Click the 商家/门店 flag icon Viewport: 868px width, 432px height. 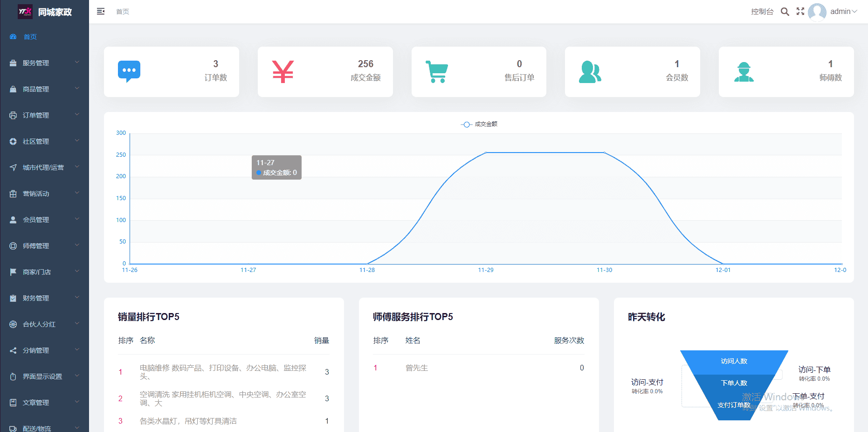(x=13, y=272)
